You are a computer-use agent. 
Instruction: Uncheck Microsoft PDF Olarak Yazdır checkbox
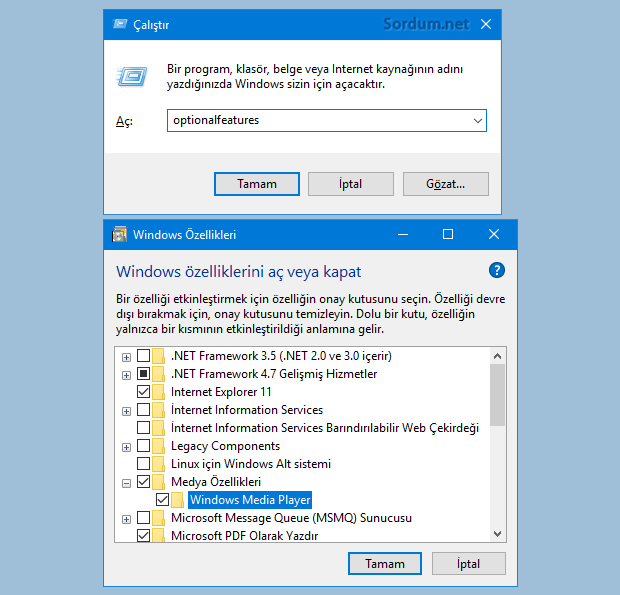pos(143,536)
